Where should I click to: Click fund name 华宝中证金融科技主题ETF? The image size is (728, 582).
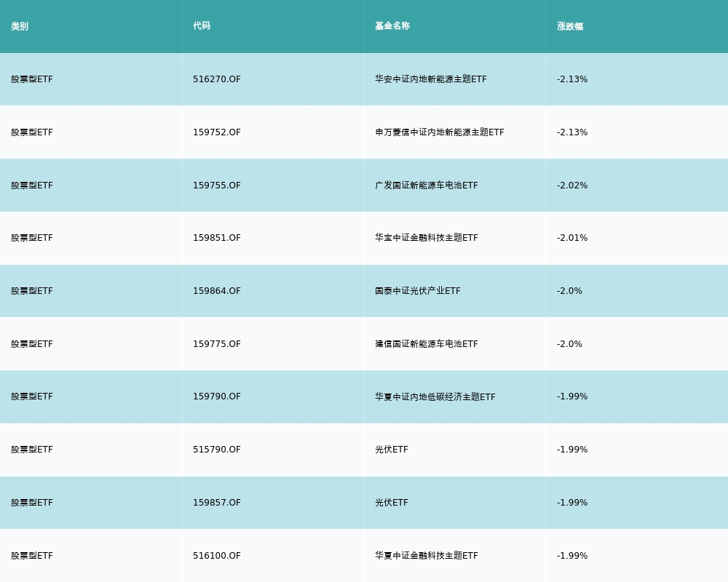[427, 238]
